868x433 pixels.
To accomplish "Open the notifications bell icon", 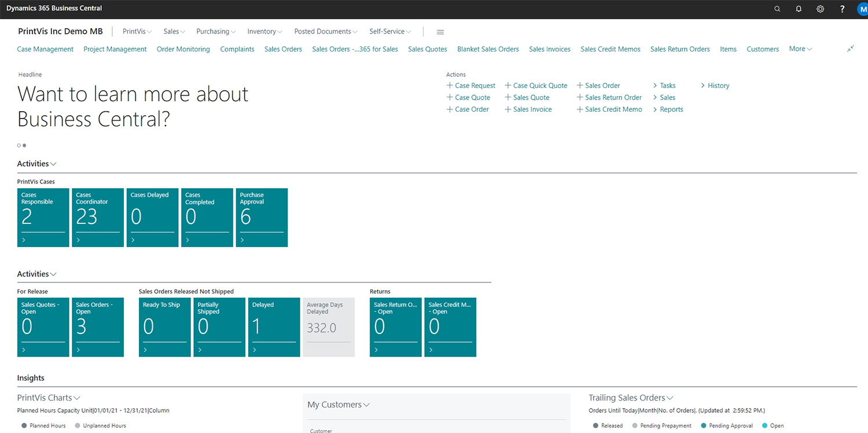I will [x=799, y=9].
